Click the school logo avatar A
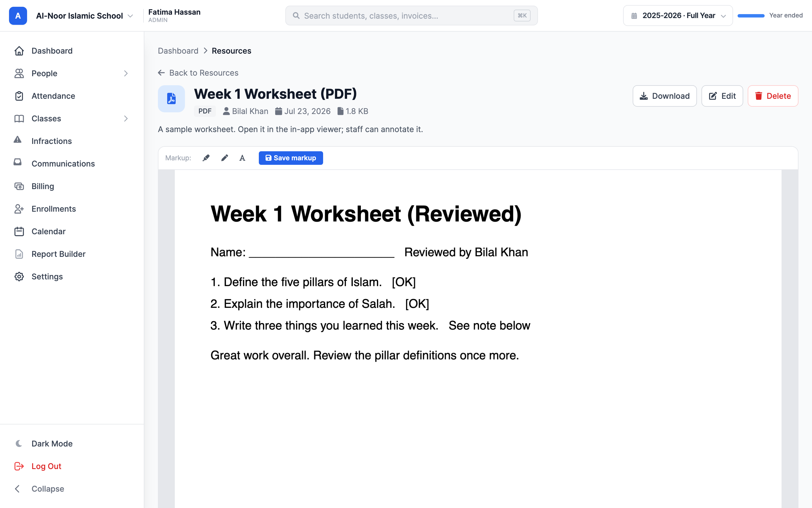The width and height of the screenshot is (812, 508). click(18, 16)
